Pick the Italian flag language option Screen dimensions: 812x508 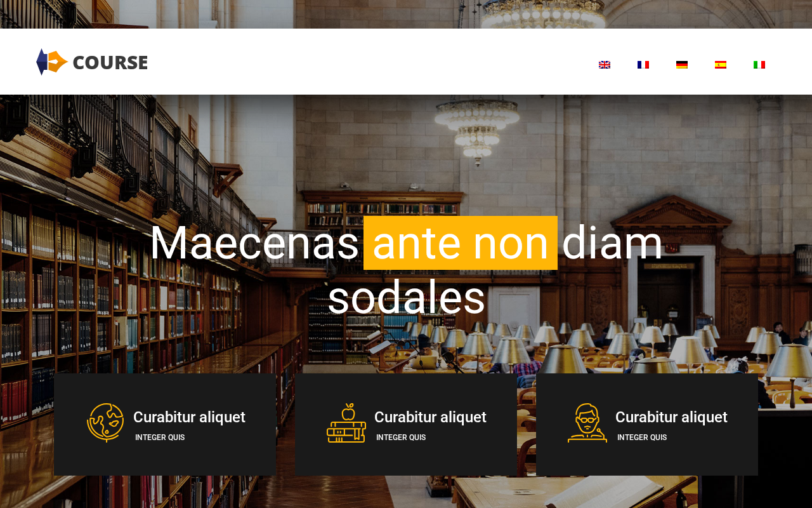click(759, 65)
